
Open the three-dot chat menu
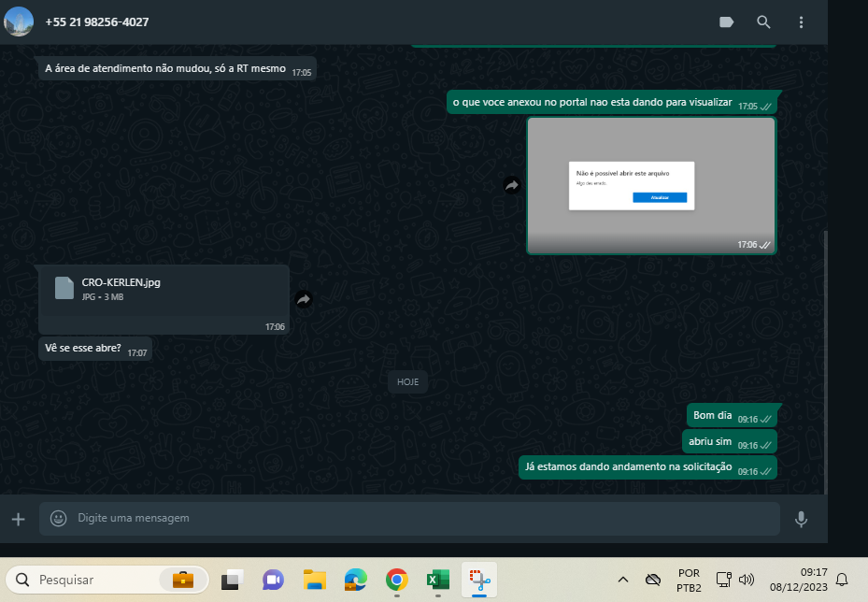pyautogui.click(x=801, y=22)
